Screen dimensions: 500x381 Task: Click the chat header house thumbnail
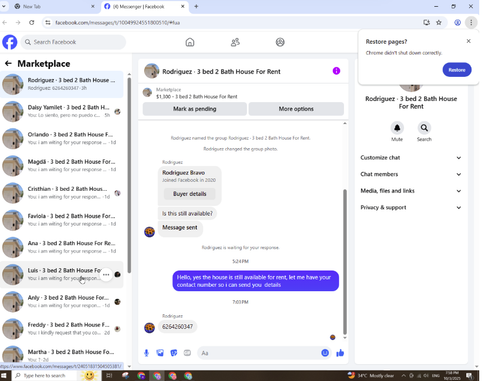pos(151,71)
